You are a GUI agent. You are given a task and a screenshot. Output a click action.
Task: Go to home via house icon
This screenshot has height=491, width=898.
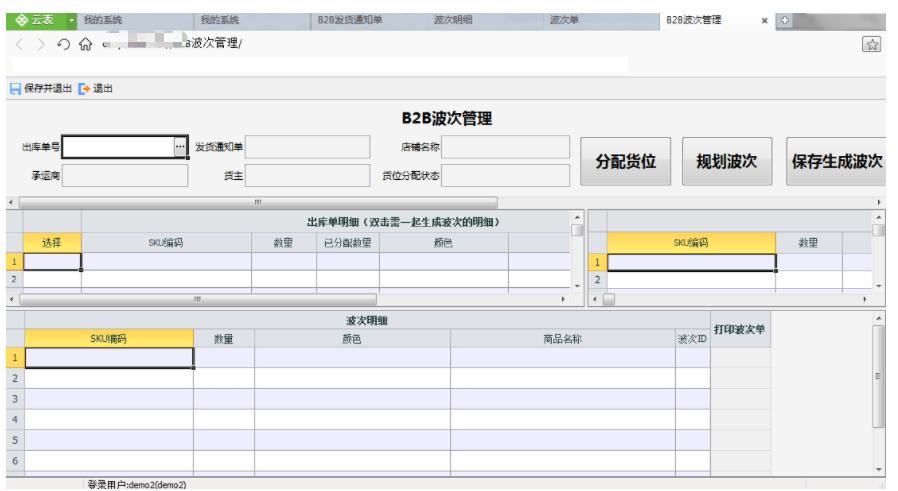(85, 44)
